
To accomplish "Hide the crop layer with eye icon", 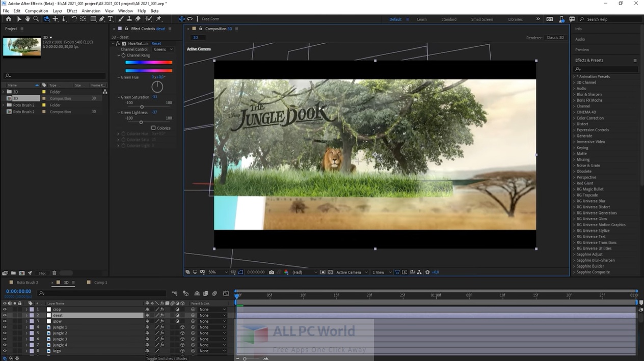I will click(5, 309).
